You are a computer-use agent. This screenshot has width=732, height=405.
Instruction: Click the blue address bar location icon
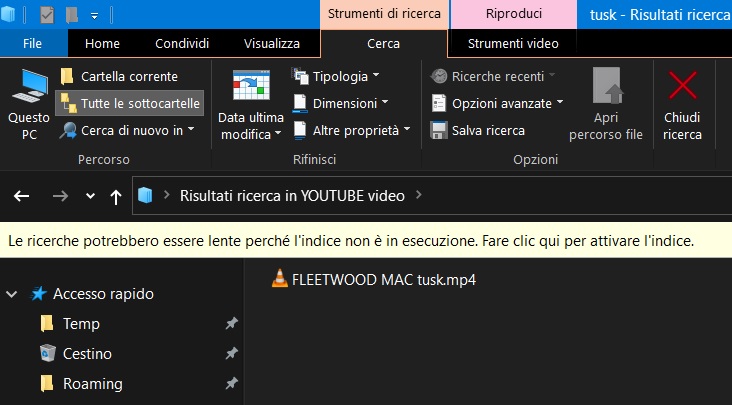click(145, 196)
